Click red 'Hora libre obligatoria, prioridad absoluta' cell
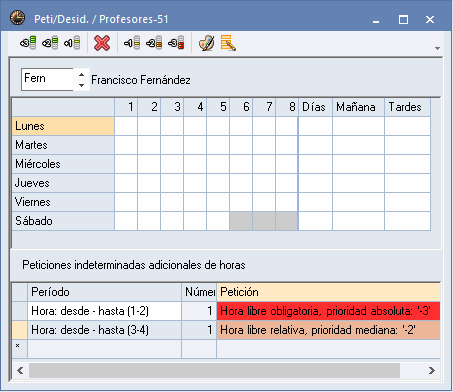Screen dimensions: 453x392 pyautogui.click(x=329, y=311)
